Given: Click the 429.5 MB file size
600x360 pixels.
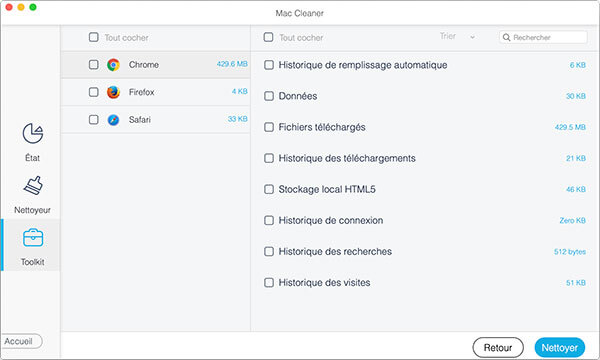Looking at the screenshot, I should pos(570,127).
